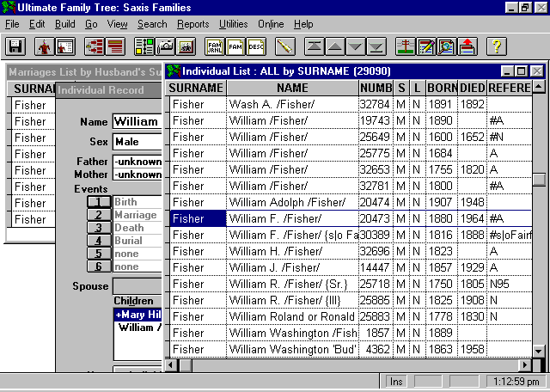The width and height of the screenshot is (550, 392).
Task: Click the NAME column header
Action: [x=292, y=88]
